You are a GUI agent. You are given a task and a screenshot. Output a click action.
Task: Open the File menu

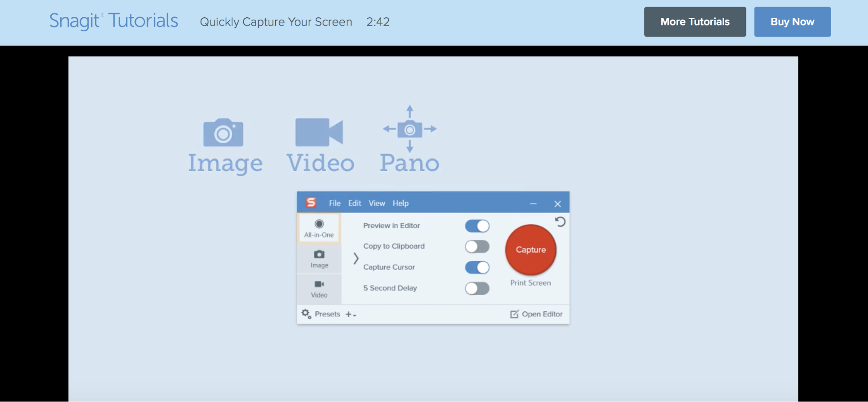pyautogui.click(x=334, y=203)
